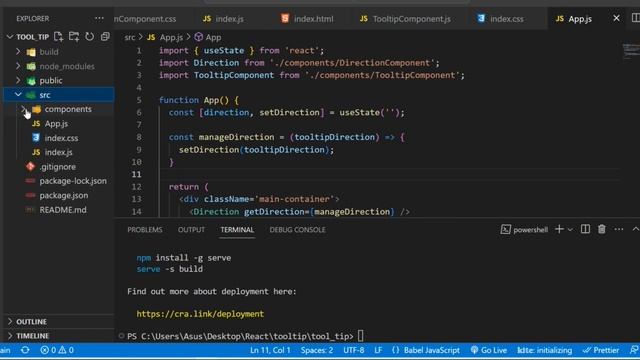Switch to the OUTPUT panel tab

tap(191, 230)
